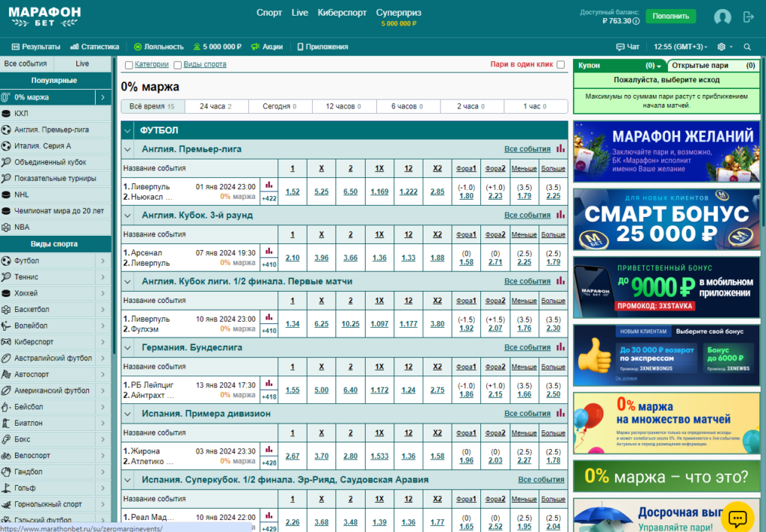Open statistics icon for RB Leipzig match

click(269, 384)
